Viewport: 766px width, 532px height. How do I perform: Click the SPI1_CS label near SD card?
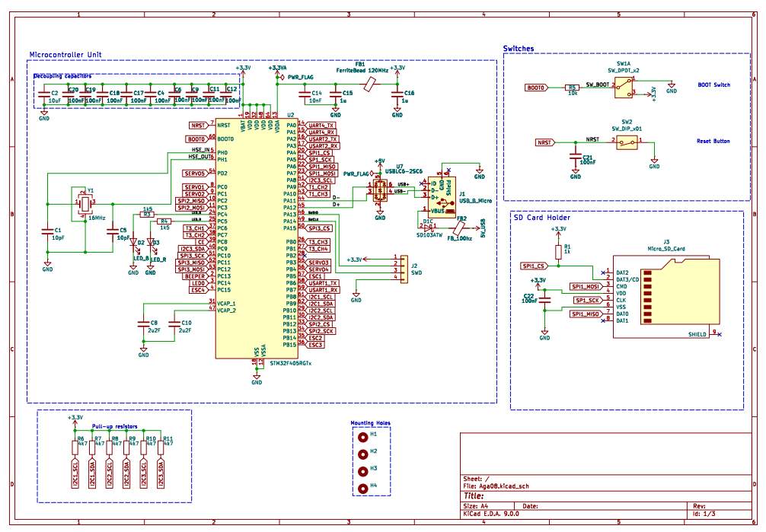pos(533,266)
